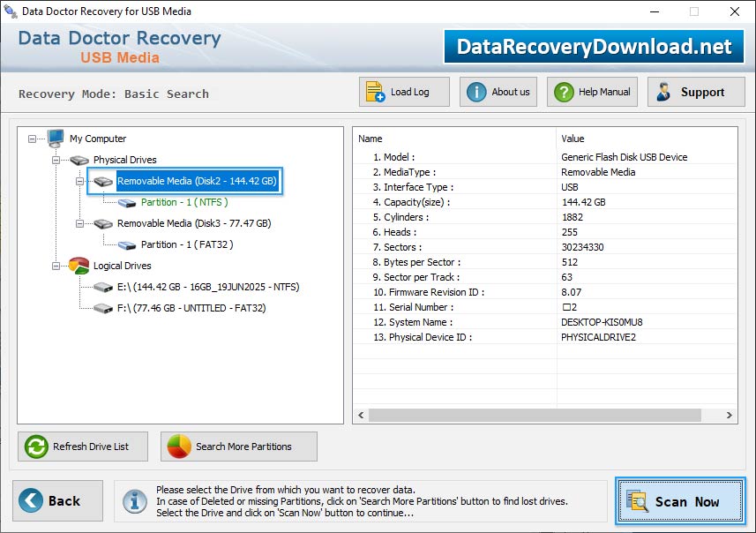Click the properties scrollbar right arrow
This screenshot has width=756, height=533.
(729, 415)
